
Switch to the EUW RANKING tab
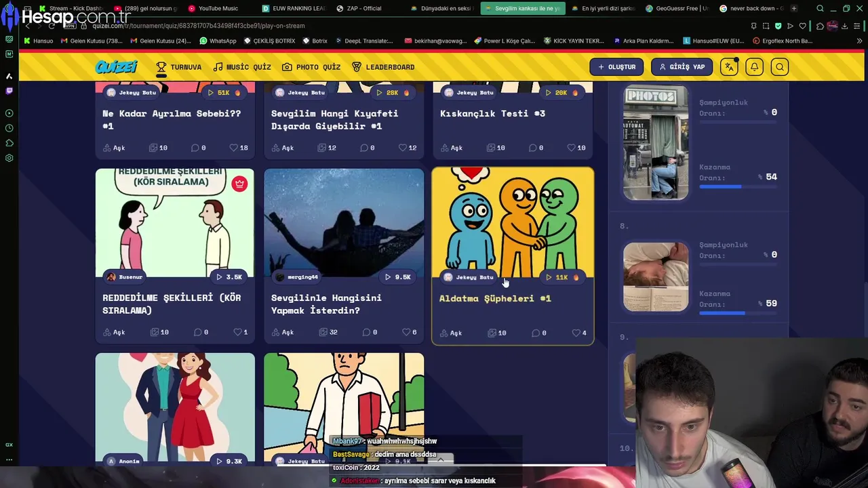click(294, 9)
